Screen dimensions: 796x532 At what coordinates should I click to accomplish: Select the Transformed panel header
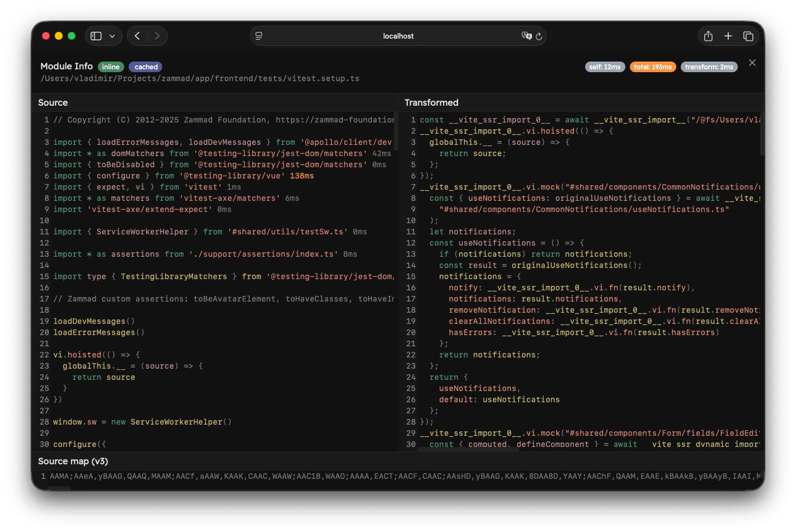(431, 102)
